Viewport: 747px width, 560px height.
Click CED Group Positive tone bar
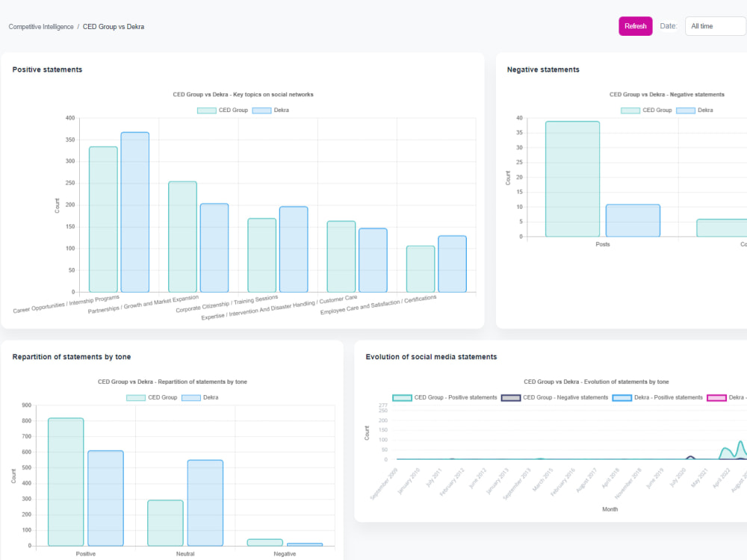point(66,482)
